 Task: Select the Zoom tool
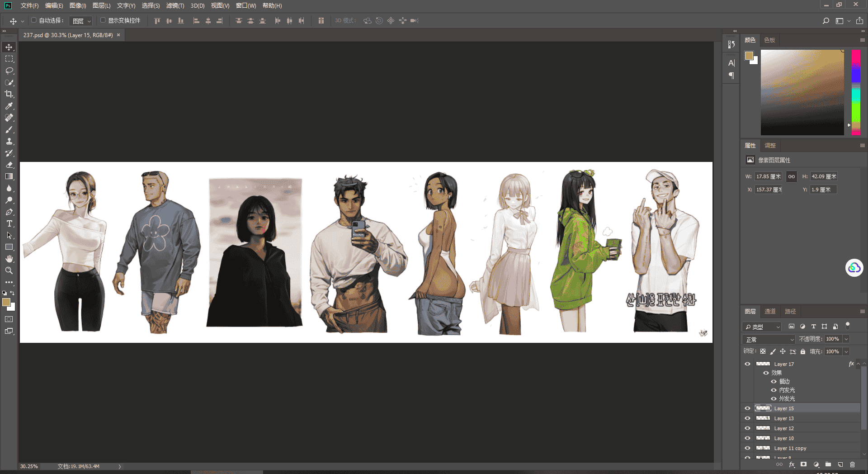(x=9, y=270)
